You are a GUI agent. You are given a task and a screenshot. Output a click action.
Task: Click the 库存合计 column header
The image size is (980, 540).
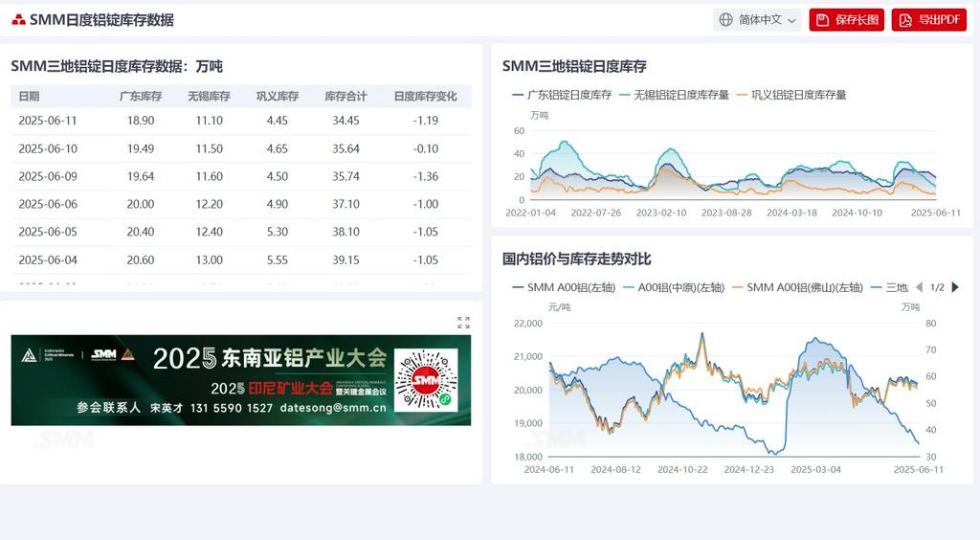[x=345, y=97]
